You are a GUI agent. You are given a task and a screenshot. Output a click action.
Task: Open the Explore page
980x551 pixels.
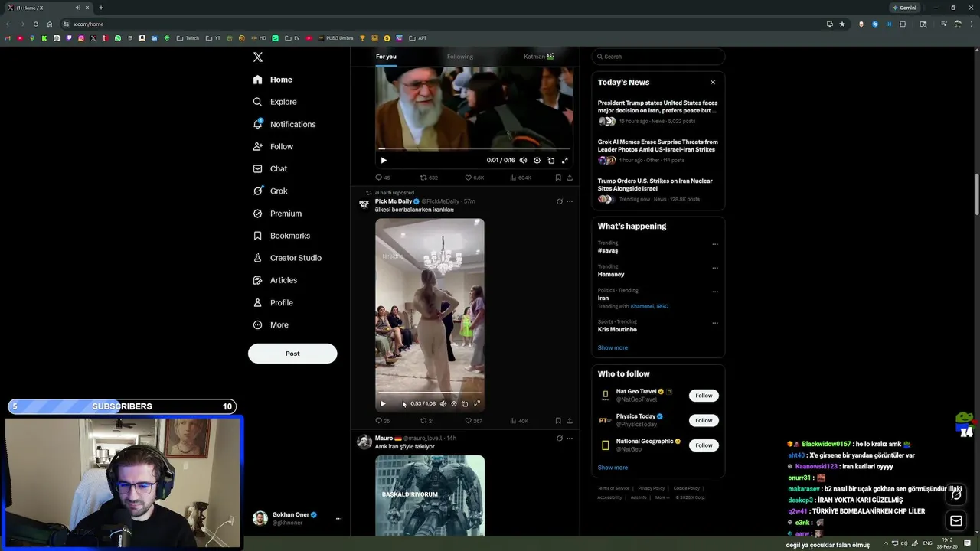[274, 102]
